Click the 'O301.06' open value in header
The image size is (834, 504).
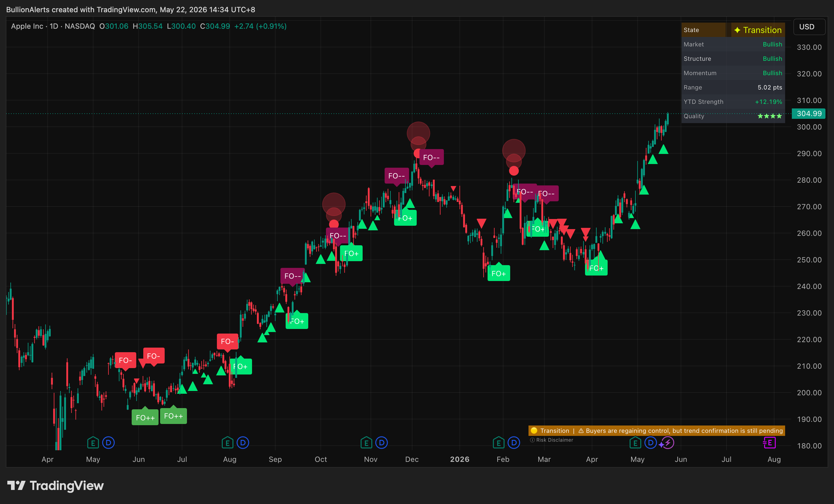click(x=114, y=26)
